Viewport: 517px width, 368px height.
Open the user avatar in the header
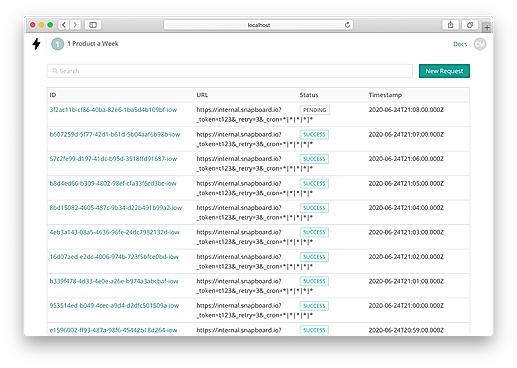pos(480,44)
